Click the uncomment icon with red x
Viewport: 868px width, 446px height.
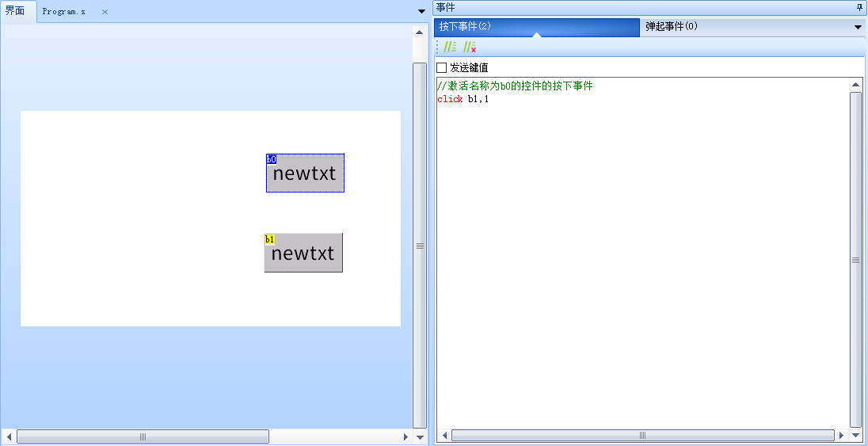[470, 48]
